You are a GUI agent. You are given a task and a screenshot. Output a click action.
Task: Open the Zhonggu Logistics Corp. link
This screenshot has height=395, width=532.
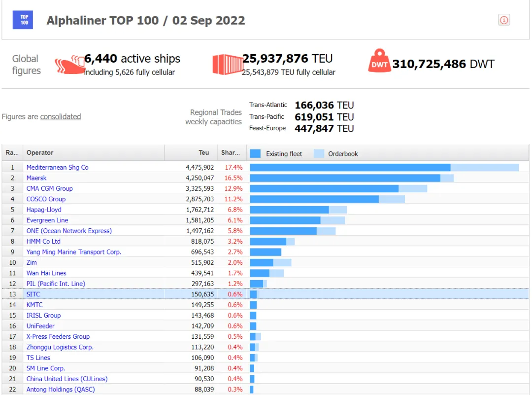[60, 347]
